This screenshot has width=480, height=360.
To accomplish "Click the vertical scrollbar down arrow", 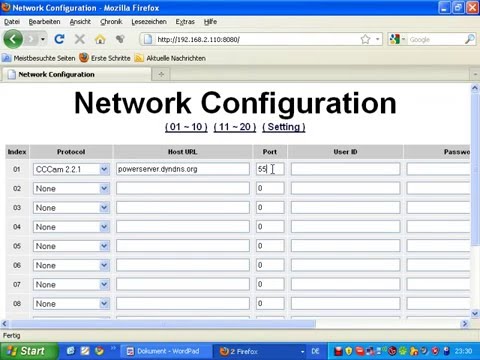I will [x=475, y=313].
